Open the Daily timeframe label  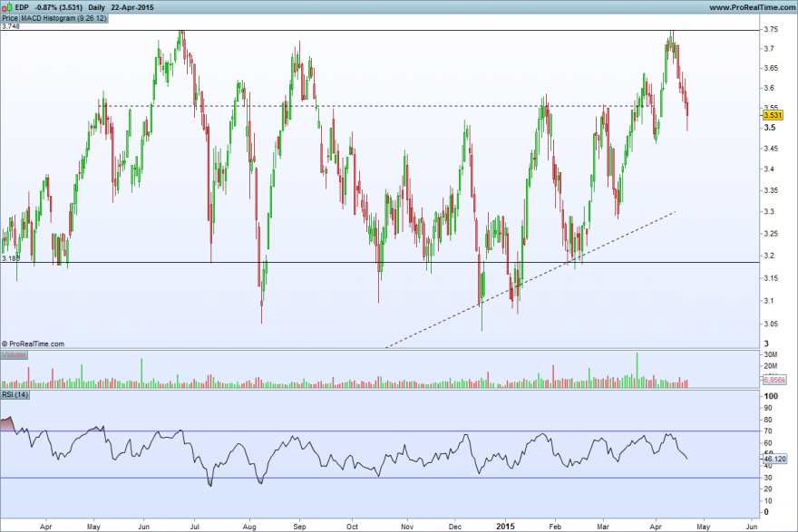[97, 7]
